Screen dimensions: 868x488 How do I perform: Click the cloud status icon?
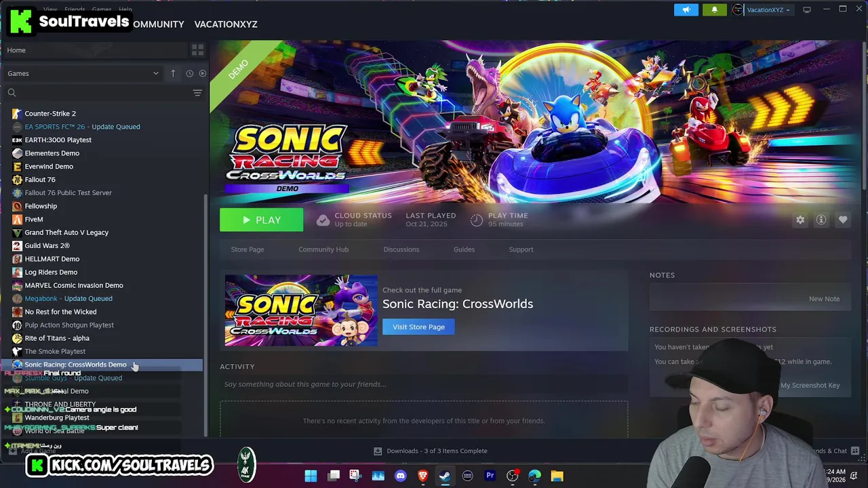pyautogui.click(x=323, y=220)
